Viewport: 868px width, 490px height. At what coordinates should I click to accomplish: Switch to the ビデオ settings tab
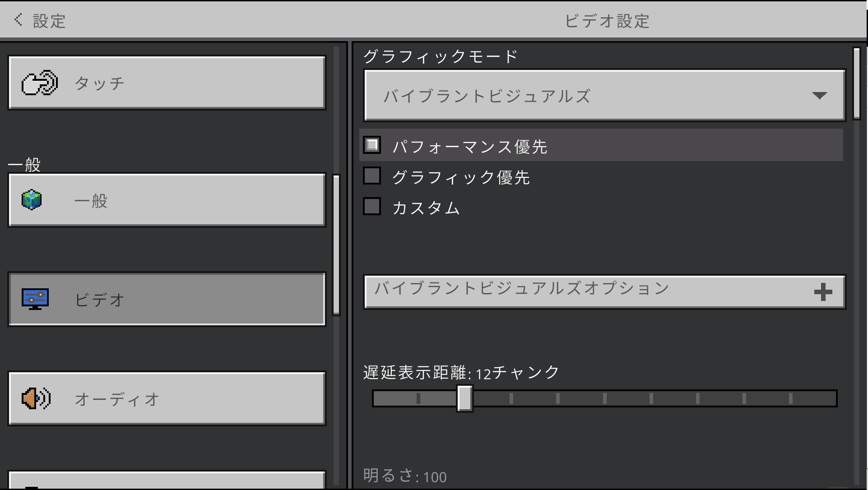coord(167,298)
